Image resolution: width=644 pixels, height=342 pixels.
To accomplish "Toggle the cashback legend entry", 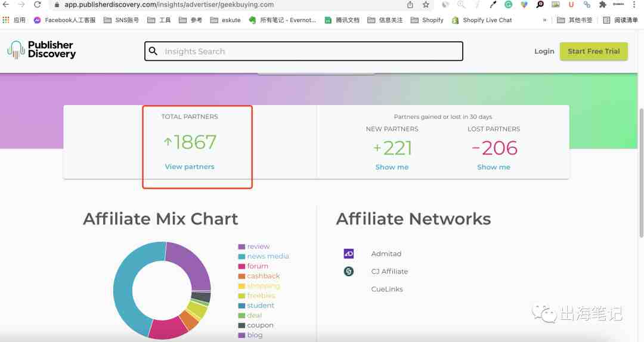I will coord(259,276).
